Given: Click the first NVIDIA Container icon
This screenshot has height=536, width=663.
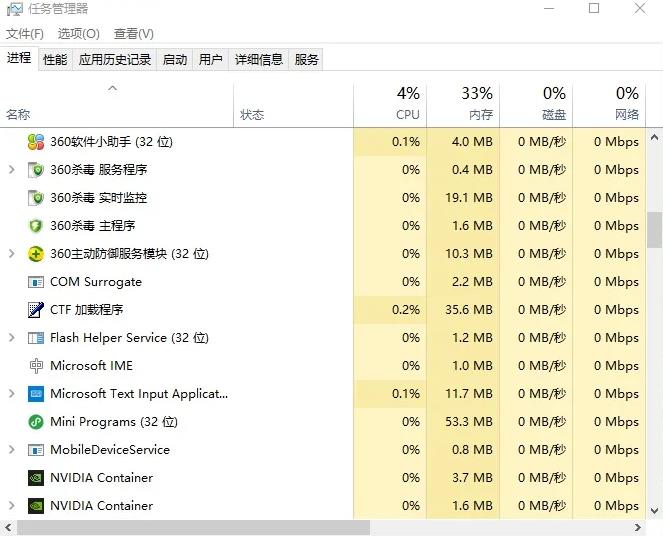Looking at the screenshot, I should pyautogui.click(x=36, y=478).
